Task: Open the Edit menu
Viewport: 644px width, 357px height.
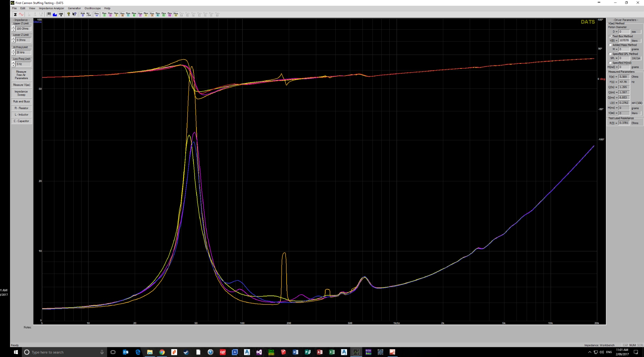Action: point(23,8)
